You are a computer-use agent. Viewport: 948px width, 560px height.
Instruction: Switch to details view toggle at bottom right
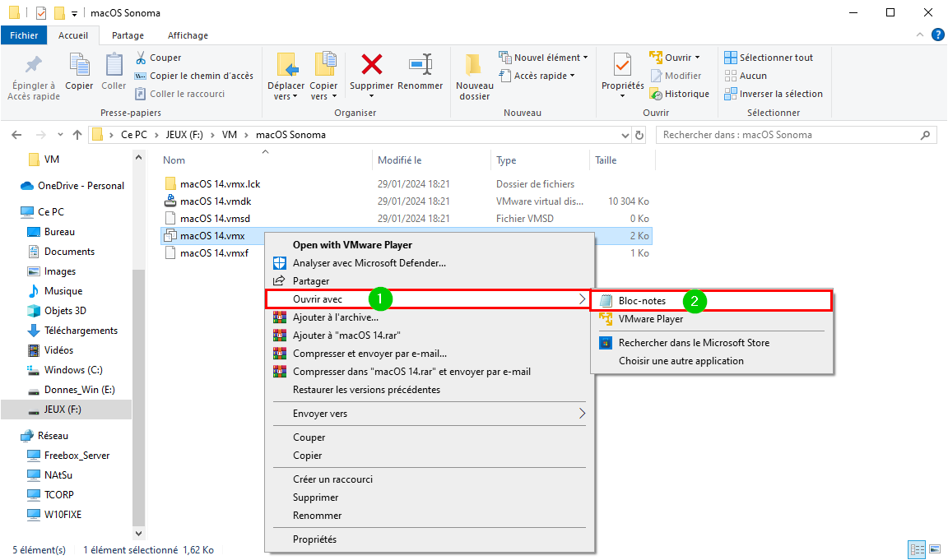click(x=918, y=549)
